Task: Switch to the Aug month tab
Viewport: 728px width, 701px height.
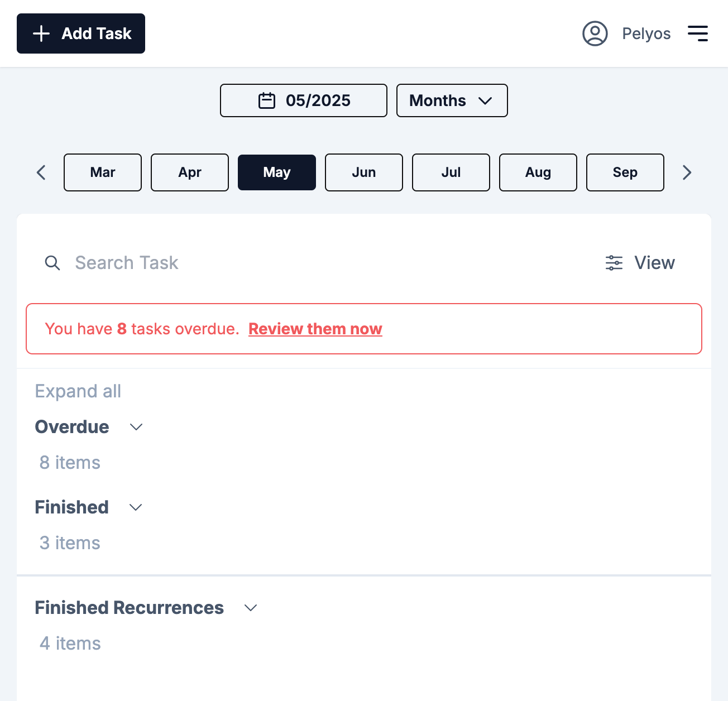Action: 538,172
